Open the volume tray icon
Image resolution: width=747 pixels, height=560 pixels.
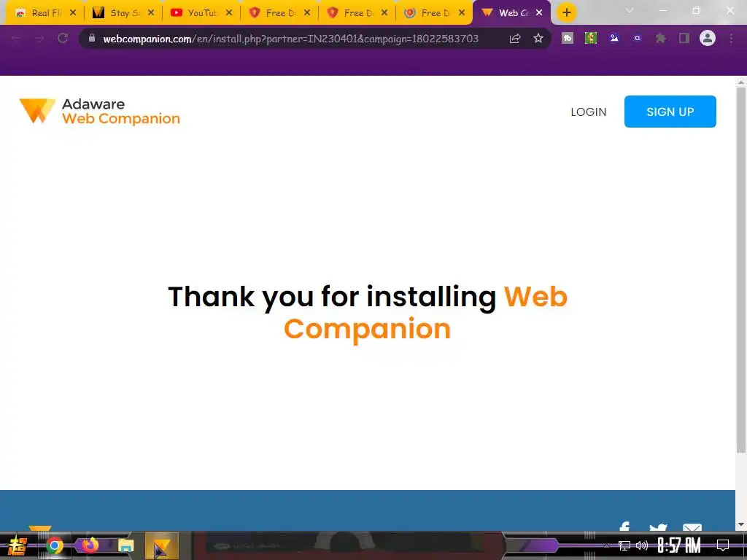point(642,545)
